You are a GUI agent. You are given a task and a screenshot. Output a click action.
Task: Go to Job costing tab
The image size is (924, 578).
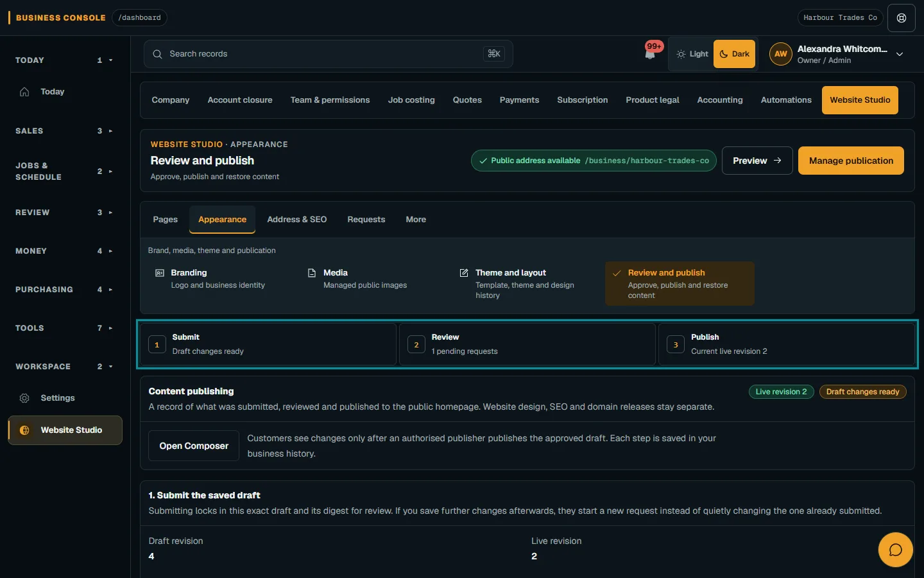pos(411,100)
